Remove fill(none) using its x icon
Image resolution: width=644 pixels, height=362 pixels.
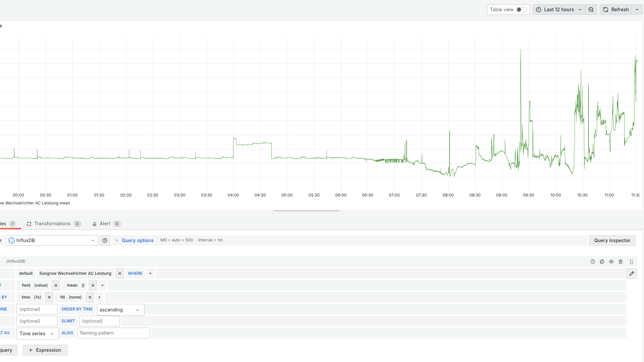point(90,297)
